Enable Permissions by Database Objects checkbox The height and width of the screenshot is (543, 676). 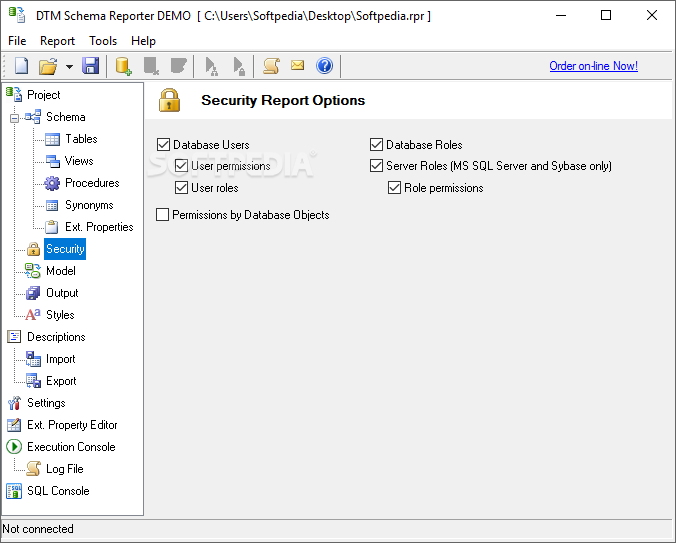pos(162,214)
